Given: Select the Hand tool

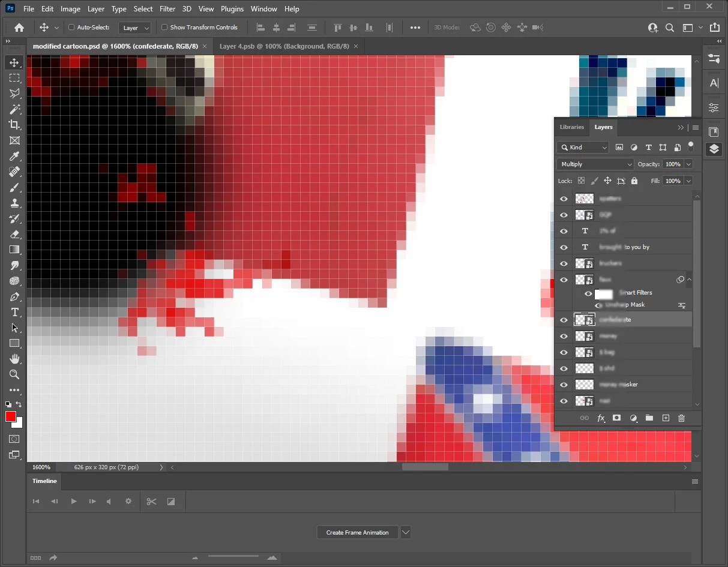Looking at the screenshot, I should 14,359.
